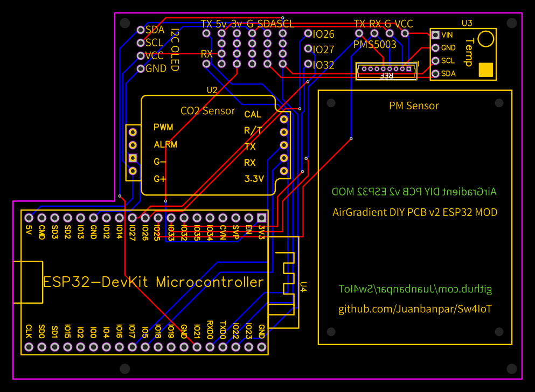Viewport: 535px width, 392px height.
Task: Select the PWM pad of CO2 sensor
Action: (x=133, y=132)
